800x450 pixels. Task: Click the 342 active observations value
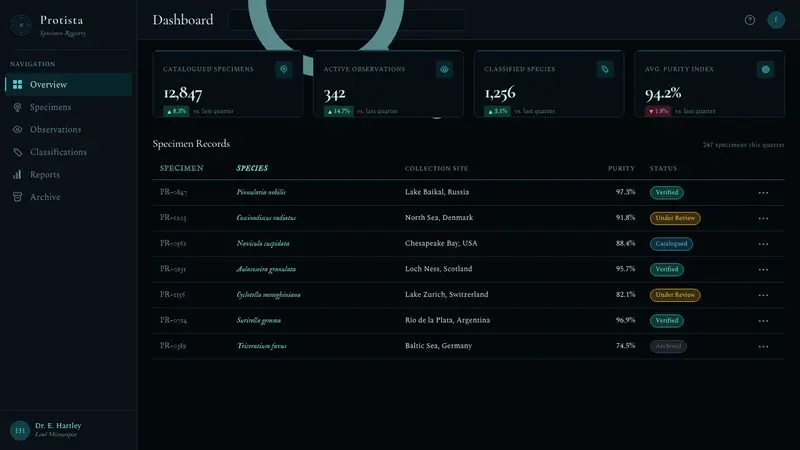point(335,93)
